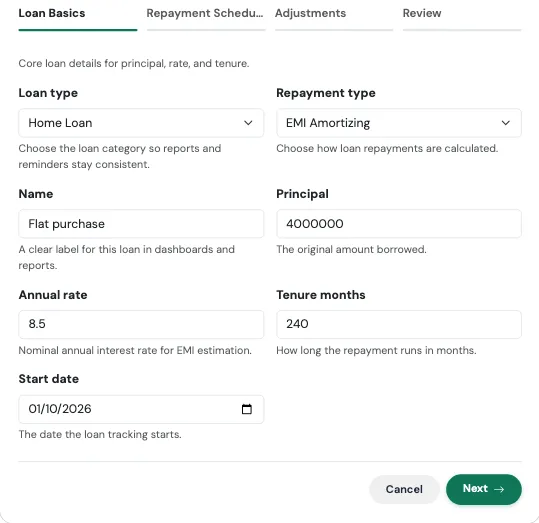Open the calendar picker in Start date
The height and width of the screenshot is (523, 539).
click(x=246, y=409)
